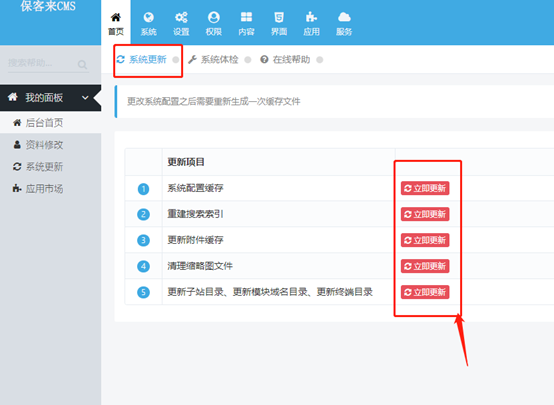Open the 内容 grid icon in top navigation
Screen dimensions: 554x405
click(x=246, y=17)
